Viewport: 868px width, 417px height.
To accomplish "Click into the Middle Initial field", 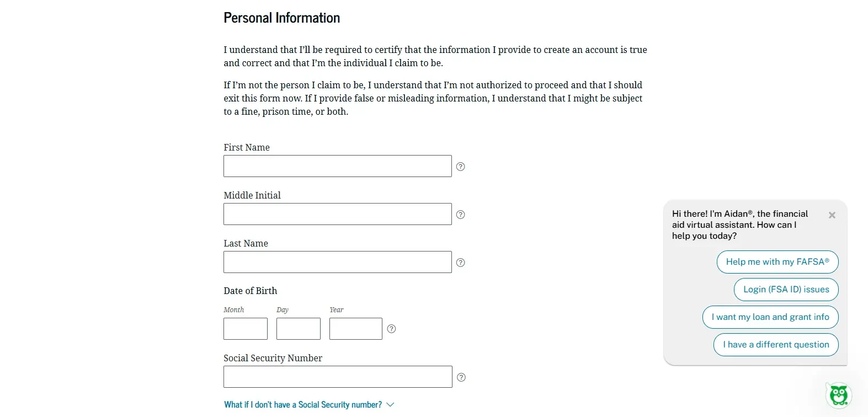I will pos(338,214).
